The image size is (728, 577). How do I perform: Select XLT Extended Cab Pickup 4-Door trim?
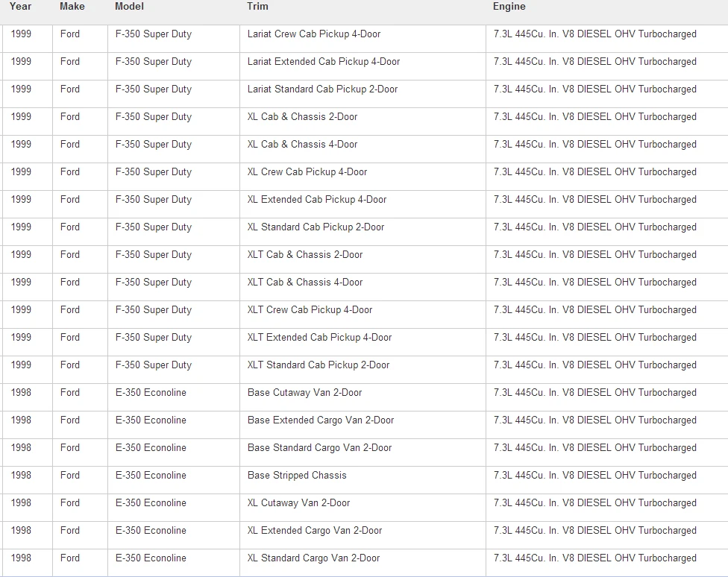[x=319, y=337]
